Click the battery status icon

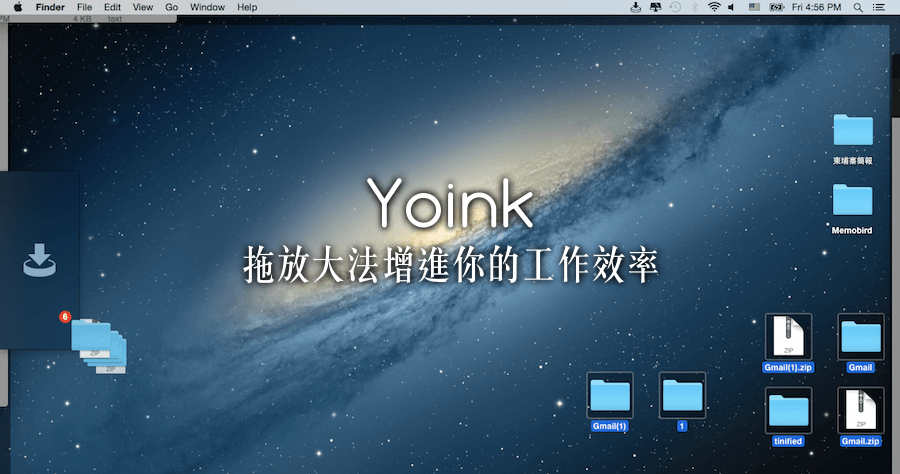coord(777,7)
